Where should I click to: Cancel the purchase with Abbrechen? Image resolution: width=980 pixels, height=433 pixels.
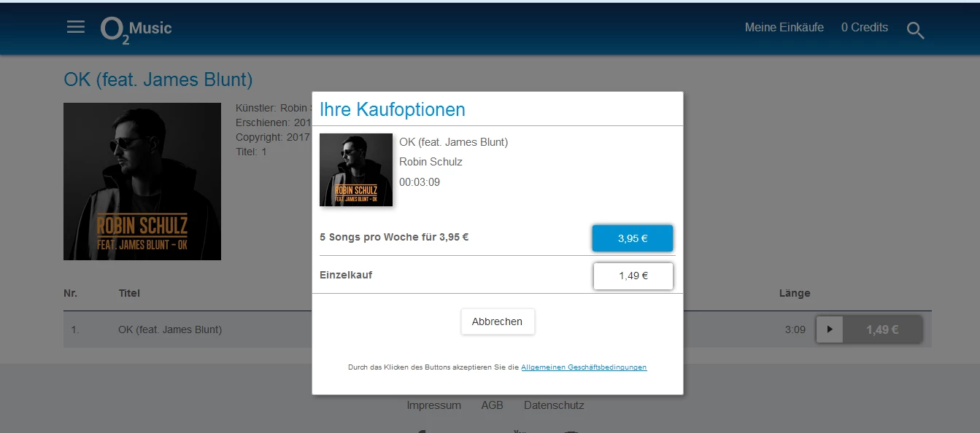(x=498, y=321)
